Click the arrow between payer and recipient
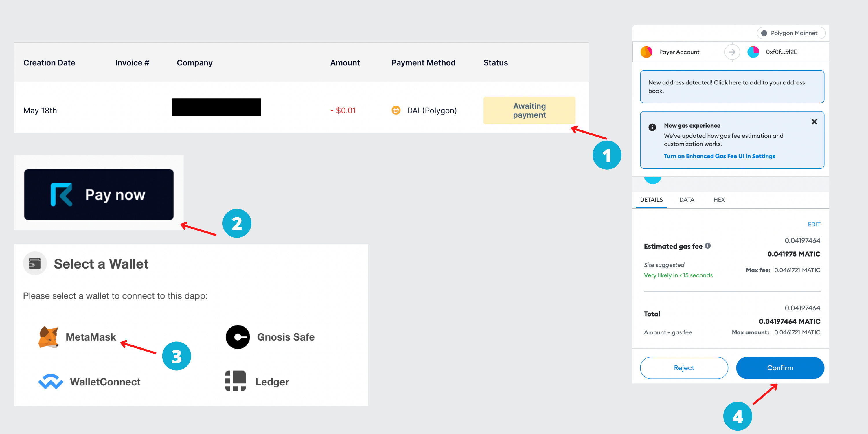This screenshot has height=434, width=868. (x=732, y=52)
